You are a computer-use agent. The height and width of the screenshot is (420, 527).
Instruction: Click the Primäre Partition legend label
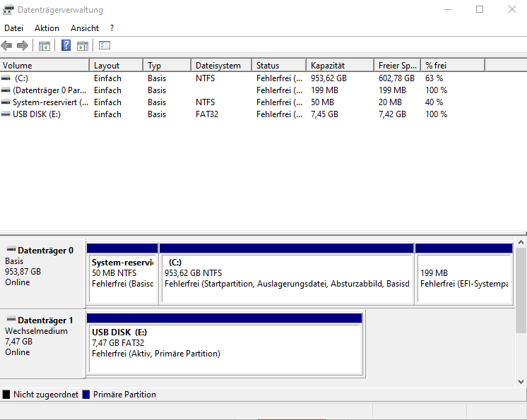coord(125,395)
